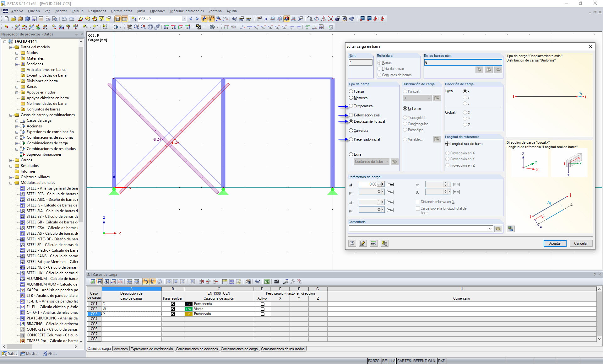Screen dimensions: 603x364
Task: Click Excel export icon in table toolbar
Action: tap(267, 281)
